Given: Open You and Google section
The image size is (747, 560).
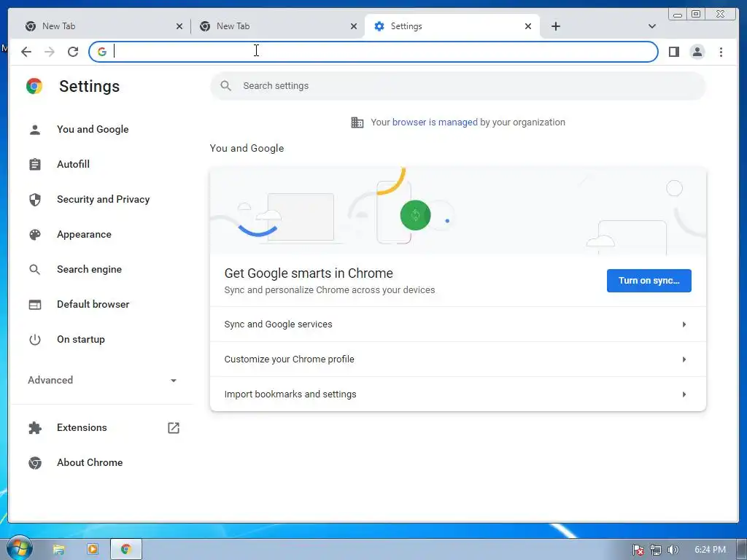Looking at the screenshot, I should tap(93, 130).
